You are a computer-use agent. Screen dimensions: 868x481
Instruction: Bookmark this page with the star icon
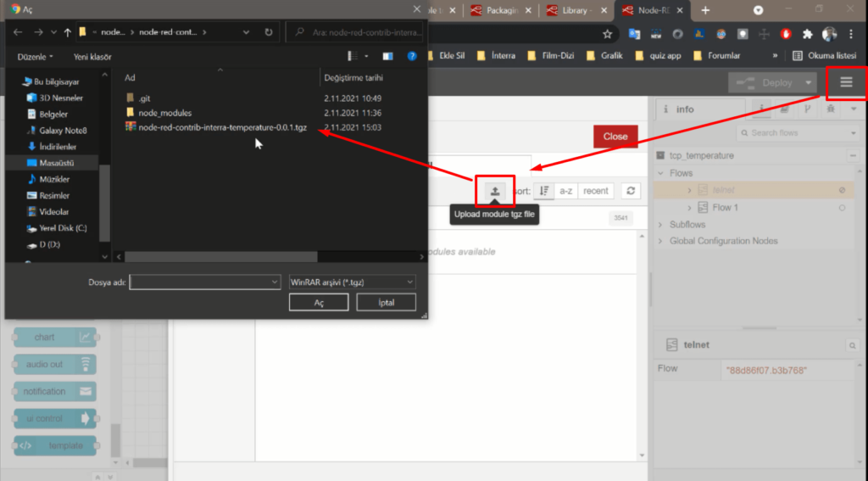(x=607, y=34)
